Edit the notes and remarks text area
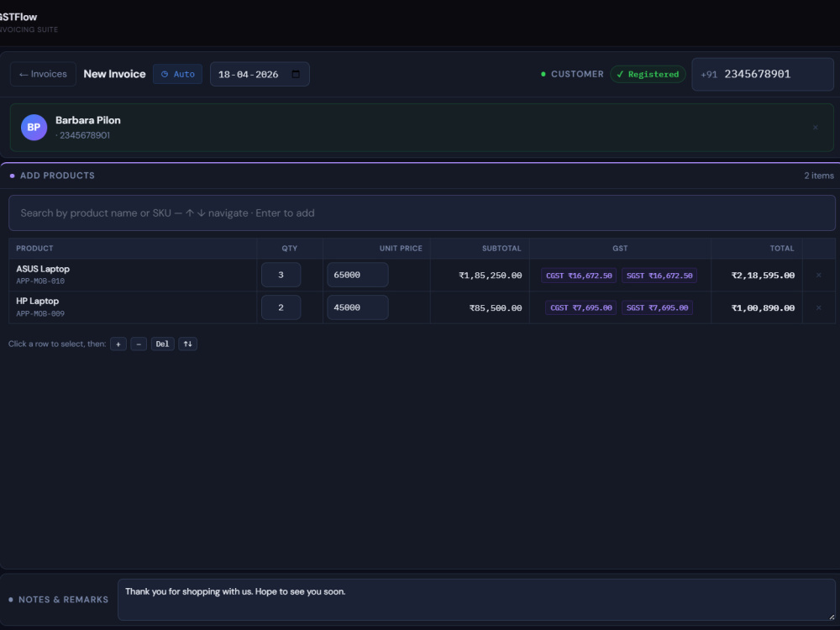This screenshot has width=840, height=630. pos(477,600)
